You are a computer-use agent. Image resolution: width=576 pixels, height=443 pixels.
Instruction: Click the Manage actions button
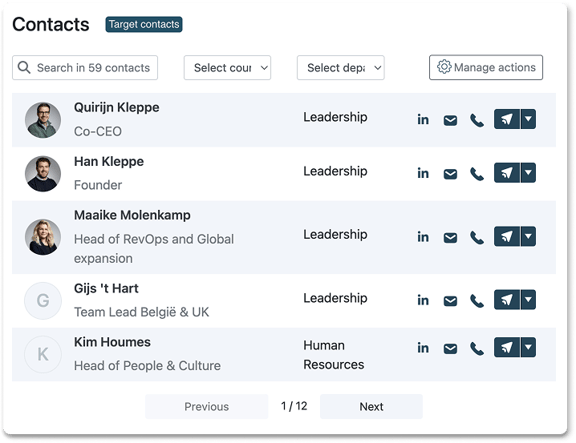(486, 67)
